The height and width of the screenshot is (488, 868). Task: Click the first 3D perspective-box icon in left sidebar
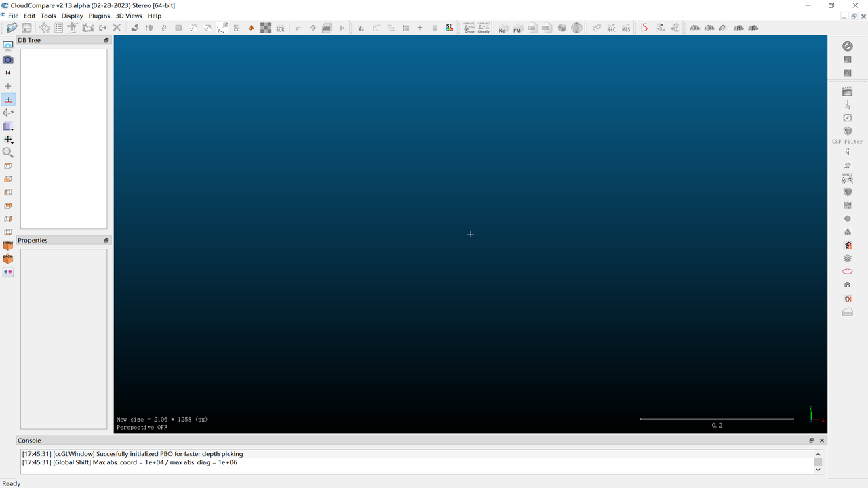8,166
